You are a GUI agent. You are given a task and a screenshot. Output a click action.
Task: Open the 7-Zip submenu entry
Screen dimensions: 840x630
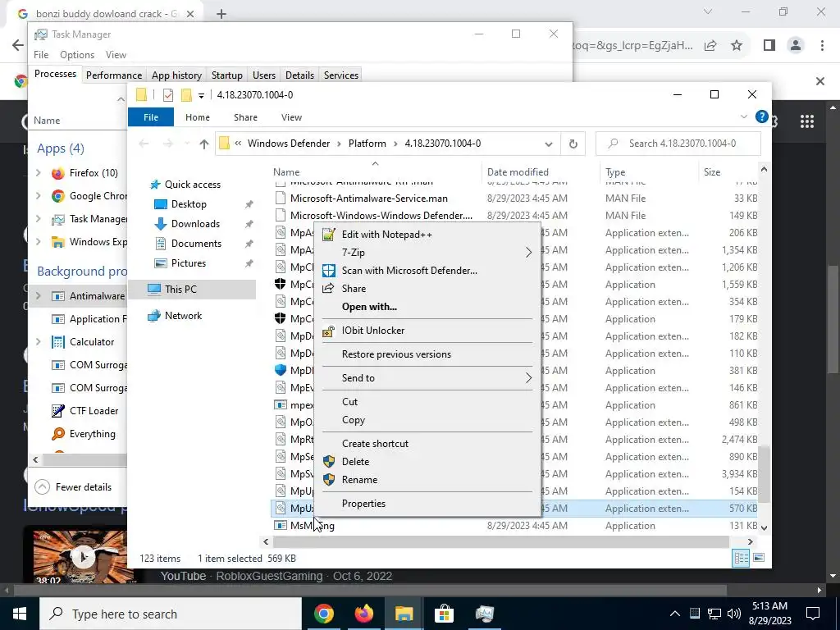[x=427, y=253]
